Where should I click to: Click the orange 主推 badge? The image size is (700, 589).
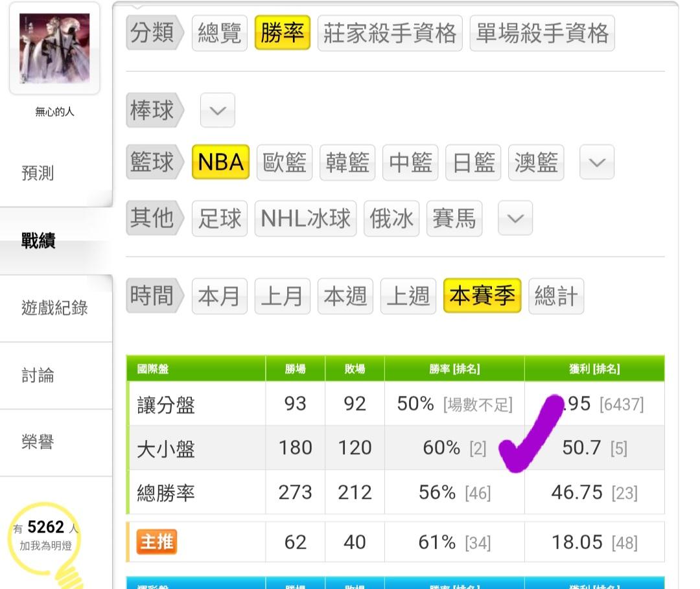click(x=156, y=542)
